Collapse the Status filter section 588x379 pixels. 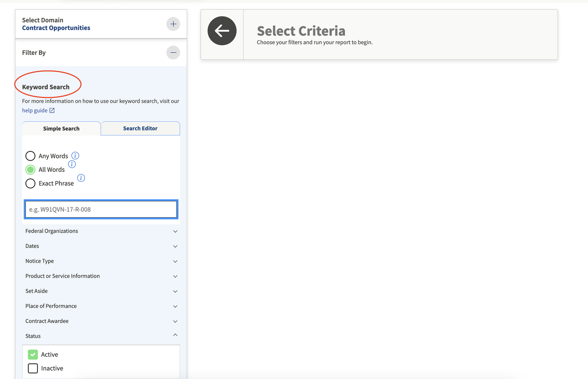click(x=101, y=336)
